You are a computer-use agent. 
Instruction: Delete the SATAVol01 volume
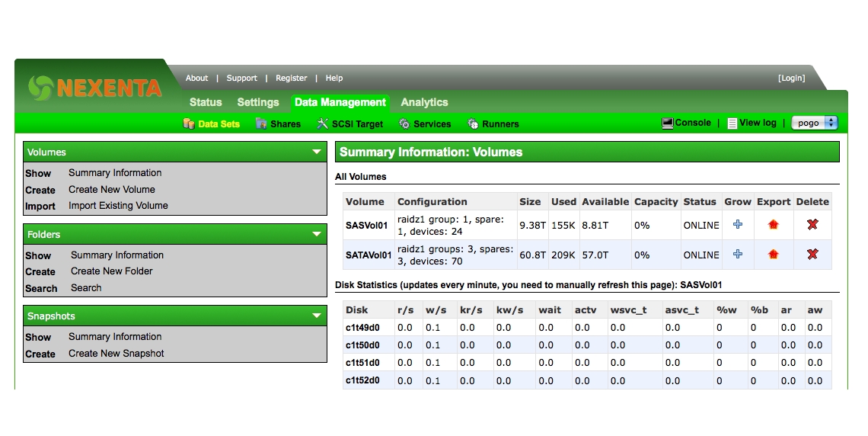812,255
